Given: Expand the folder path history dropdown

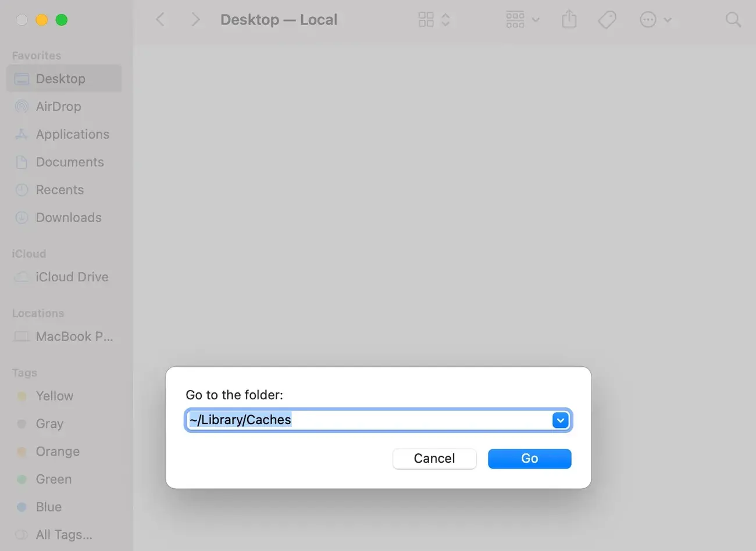Looking at the screenshot, I should click(x=560, y=420).
